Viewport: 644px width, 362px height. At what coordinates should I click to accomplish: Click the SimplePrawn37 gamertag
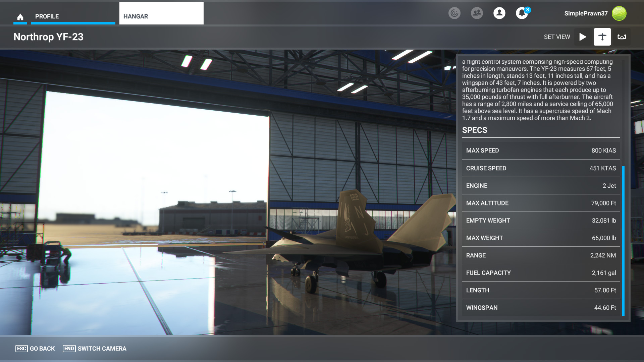pos(586,13)
